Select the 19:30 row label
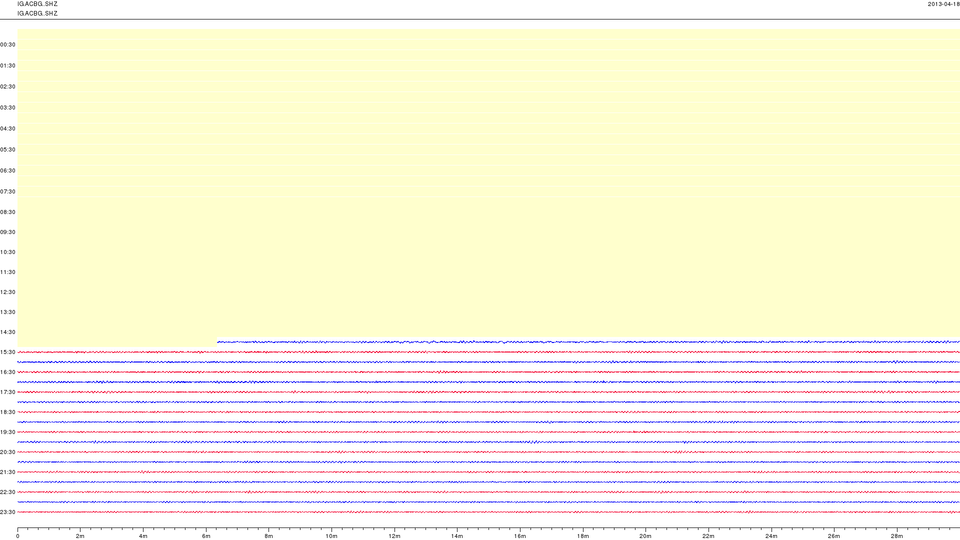The height and width of the screenshot is (540, 960). [8, 432]
